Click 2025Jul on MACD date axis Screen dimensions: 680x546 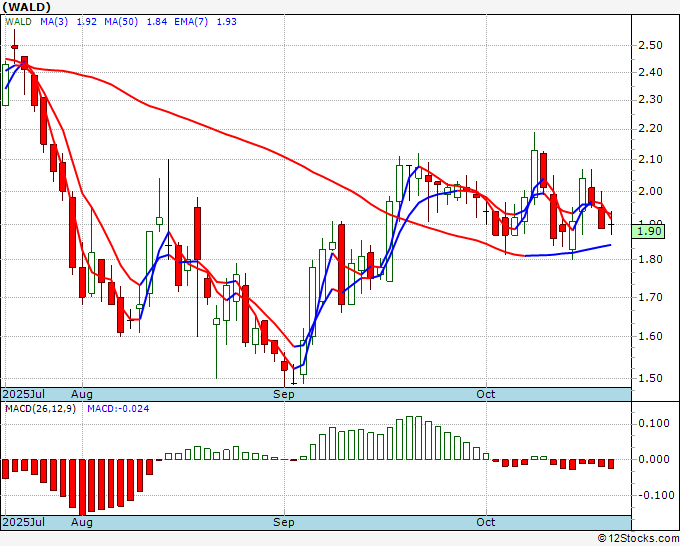(24, 522)
